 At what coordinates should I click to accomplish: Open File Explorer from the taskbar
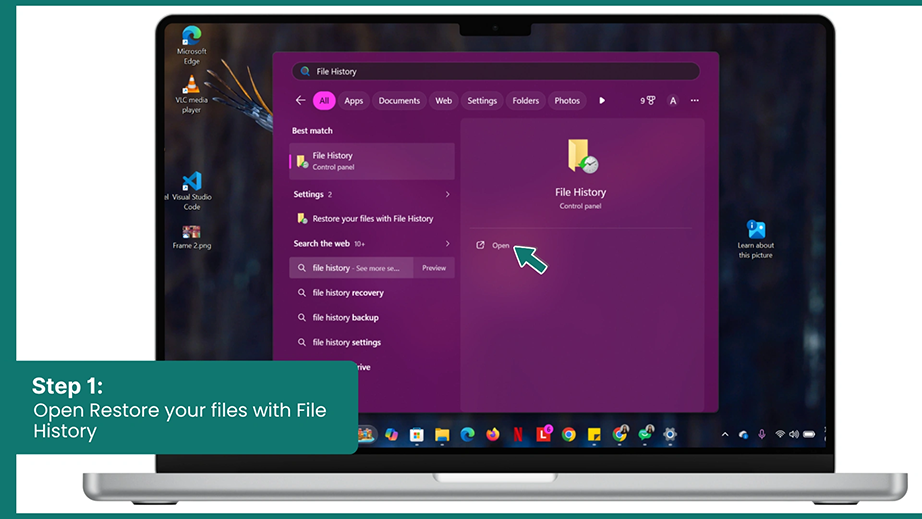(x=442, y=434)
